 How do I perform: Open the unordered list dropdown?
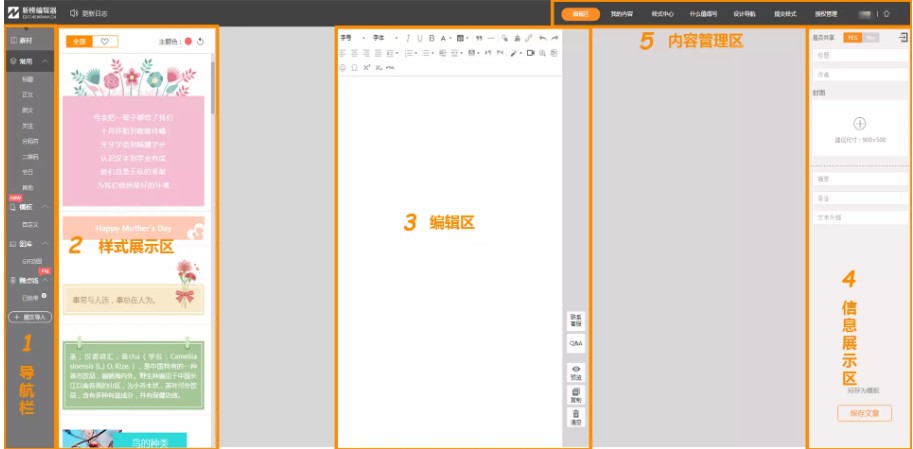tap(433, 53)
